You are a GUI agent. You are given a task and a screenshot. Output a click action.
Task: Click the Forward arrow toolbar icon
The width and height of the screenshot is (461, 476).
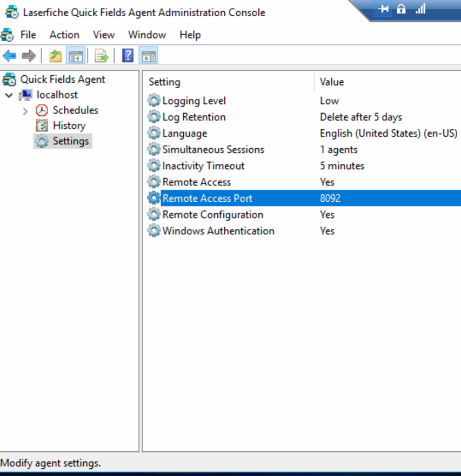(x=29, y=56)
